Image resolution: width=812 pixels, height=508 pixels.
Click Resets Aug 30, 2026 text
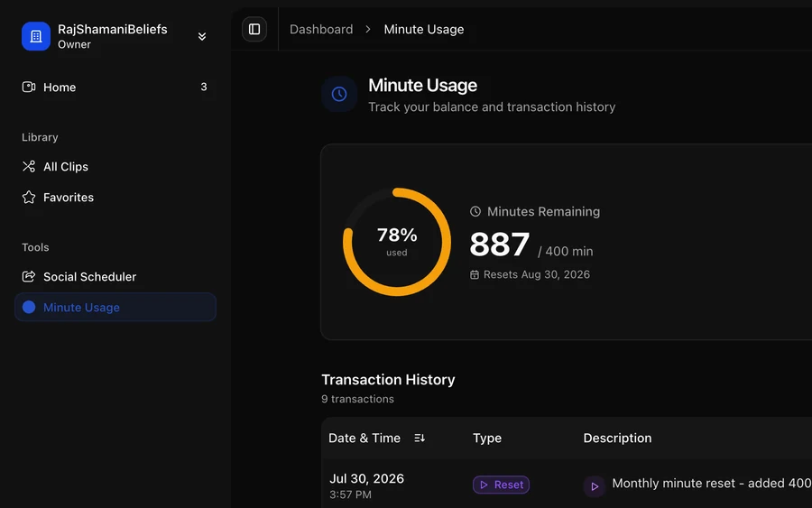(537, 274)
